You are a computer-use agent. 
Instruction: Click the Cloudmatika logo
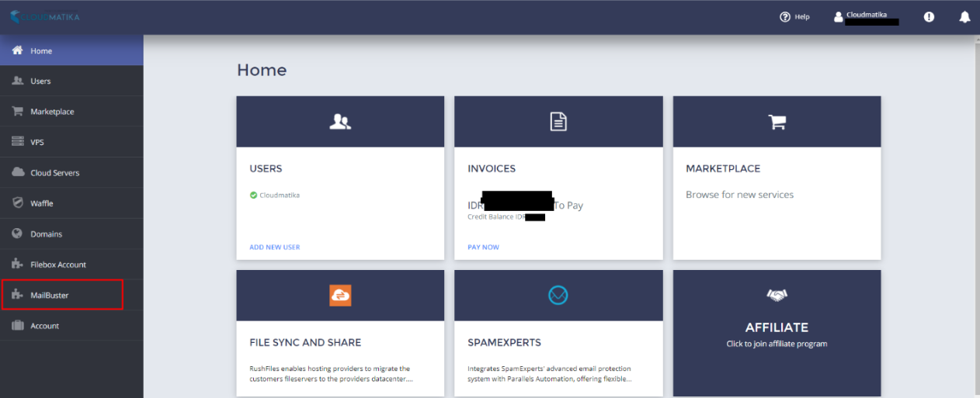tap(44, 16)
